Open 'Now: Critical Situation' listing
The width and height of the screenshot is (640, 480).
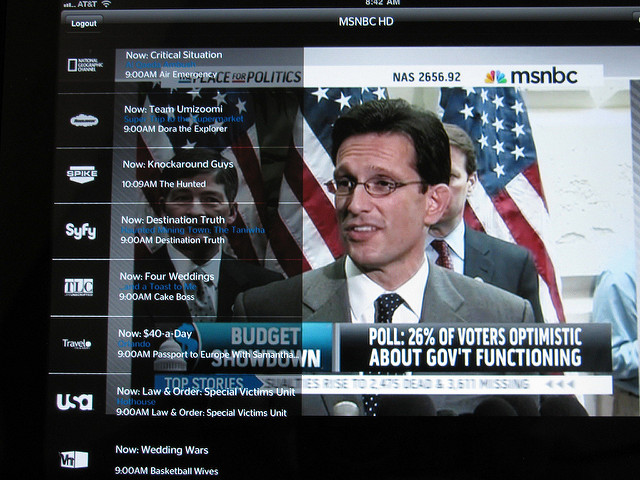174,55
